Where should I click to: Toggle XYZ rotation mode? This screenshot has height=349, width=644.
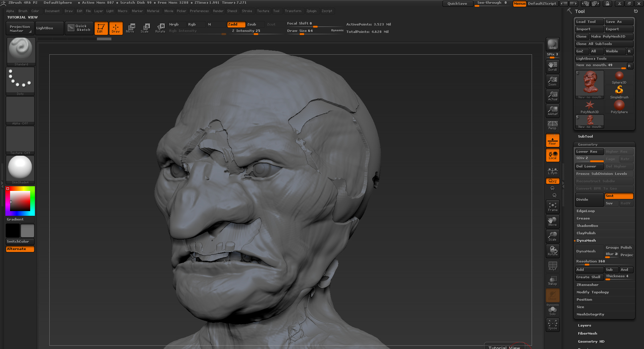coord(552,181)
